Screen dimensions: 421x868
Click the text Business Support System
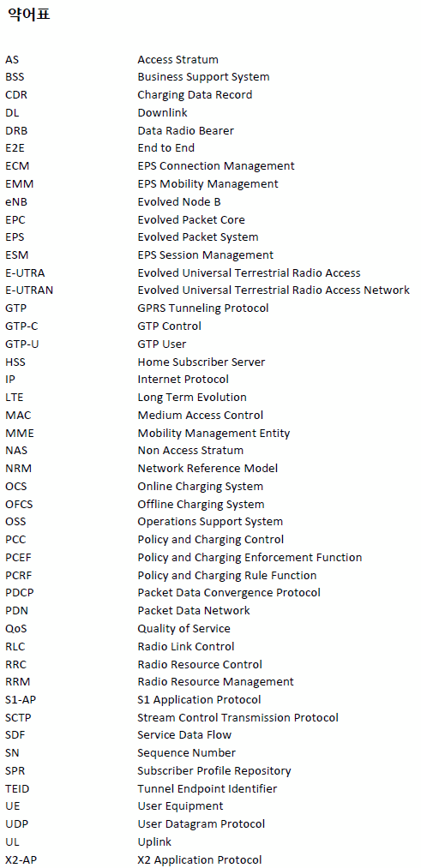tap(203, 77)
